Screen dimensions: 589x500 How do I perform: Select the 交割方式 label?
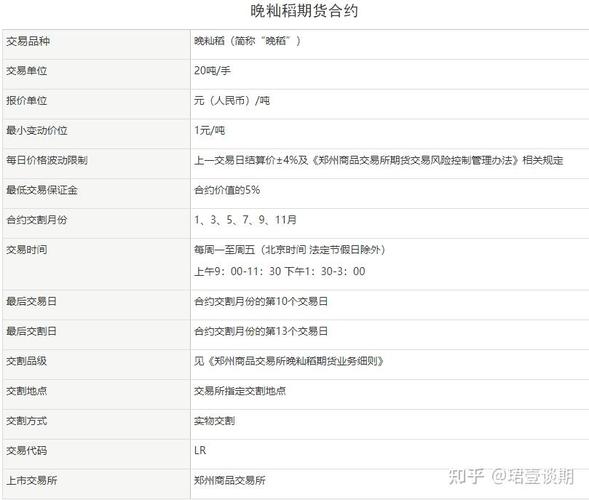point(27,421)
